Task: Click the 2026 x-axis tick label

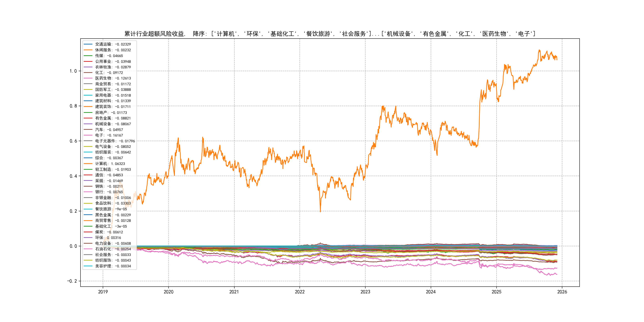Action: pyautogui.click(x=562, y=292)
